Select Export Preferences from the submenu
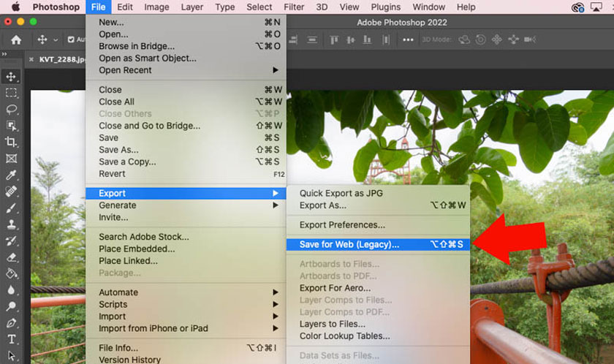Image resolution: width=614 pixels, height=364 pixels. (342, 225)
